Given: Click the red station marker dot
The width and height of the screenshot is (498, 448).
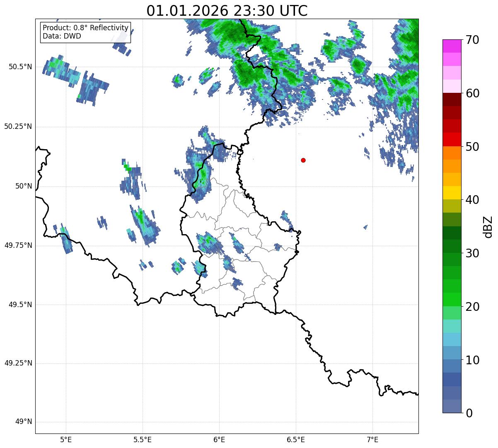Looking at the screenshot, I should coord(303,160).
